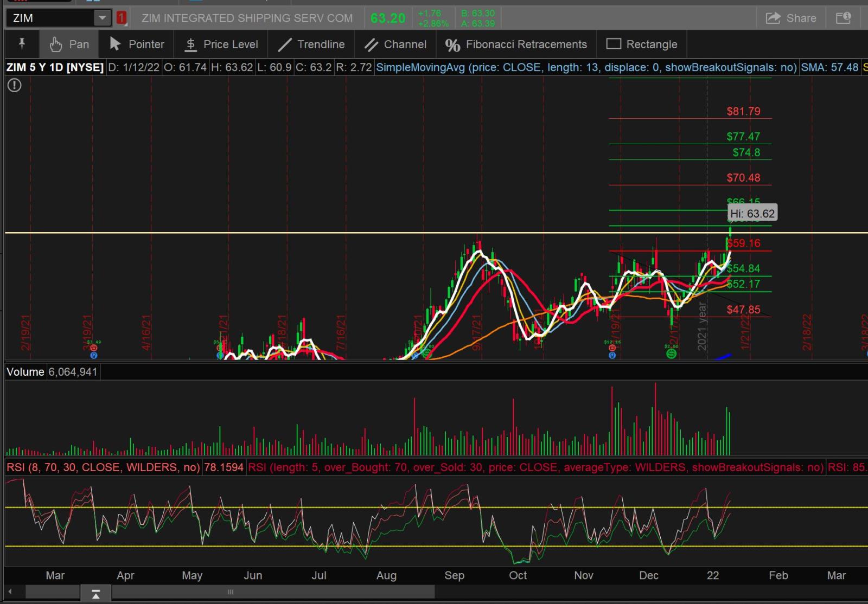Click the $77.47 Fibonacci level label
This screenshot has height=604, width=868.
click(743, 137)
